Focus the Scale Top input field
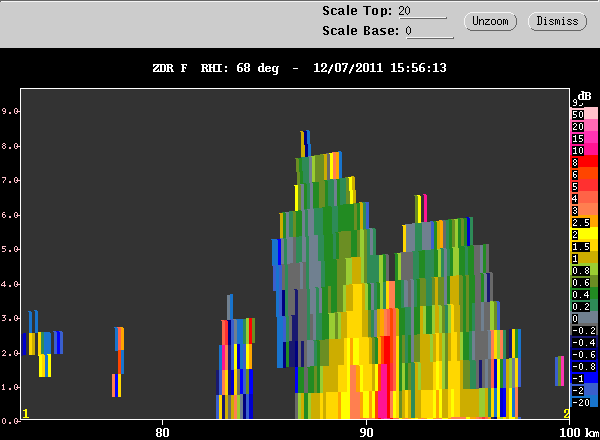Viewport: 600px width, 440px height. 422,11
